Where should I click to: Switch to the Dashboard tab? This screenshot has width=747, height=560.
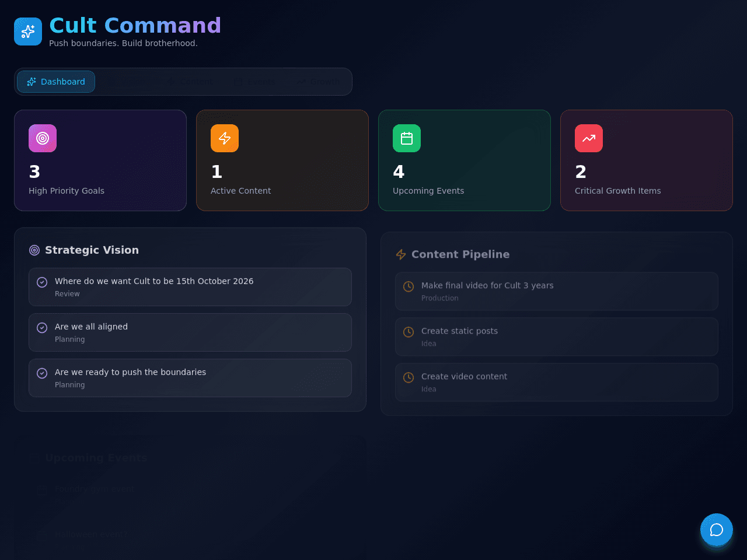56,82
